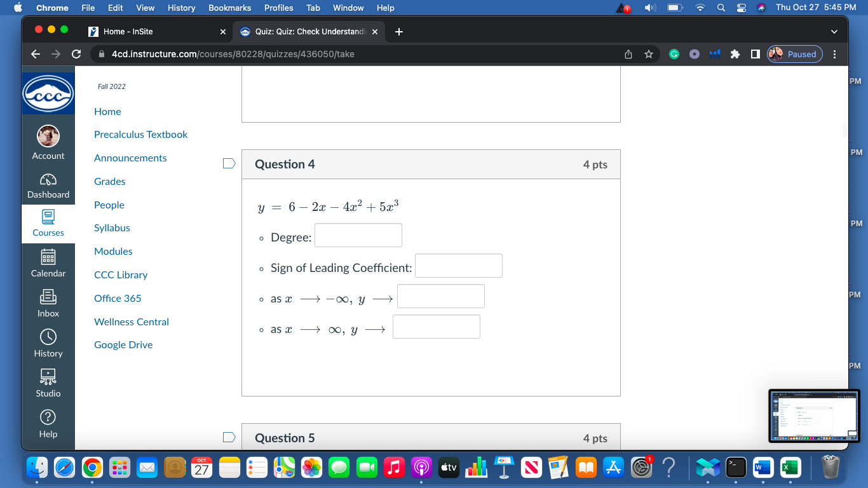Flag Question 5 for review
The image size is (868, 488).
[229, 437]
